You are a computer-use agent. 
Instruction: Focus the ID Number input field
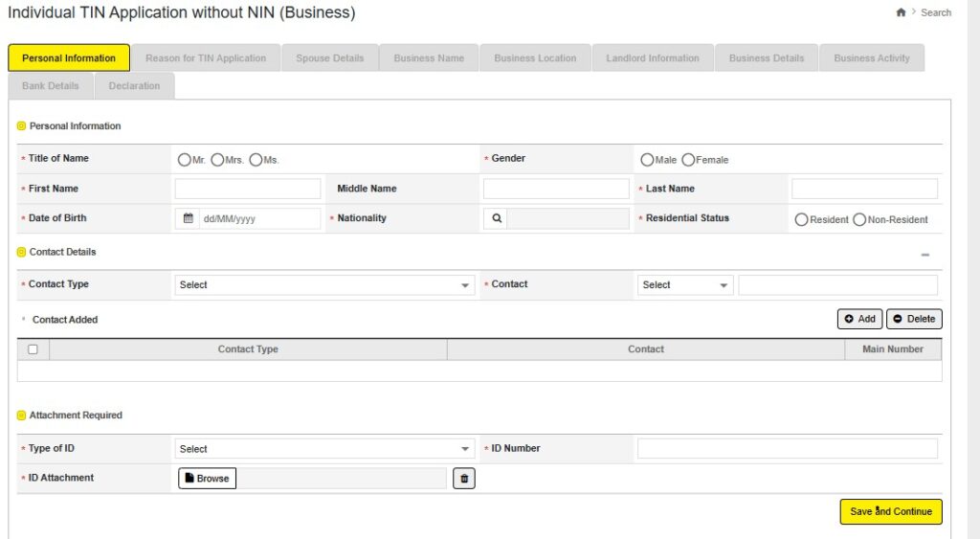click(x=788, y=449)
